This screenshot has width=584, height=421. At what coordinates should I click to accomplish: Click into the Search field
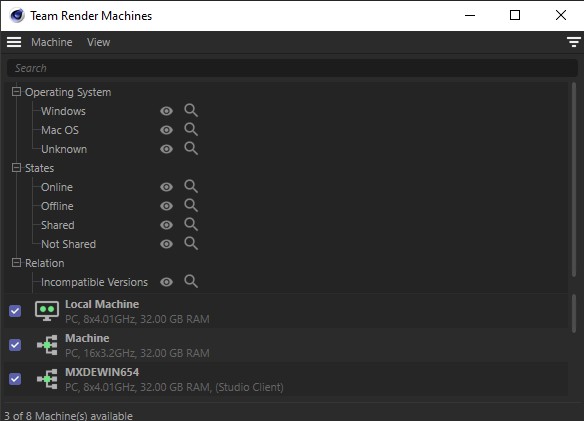click(x=292, y=68)
